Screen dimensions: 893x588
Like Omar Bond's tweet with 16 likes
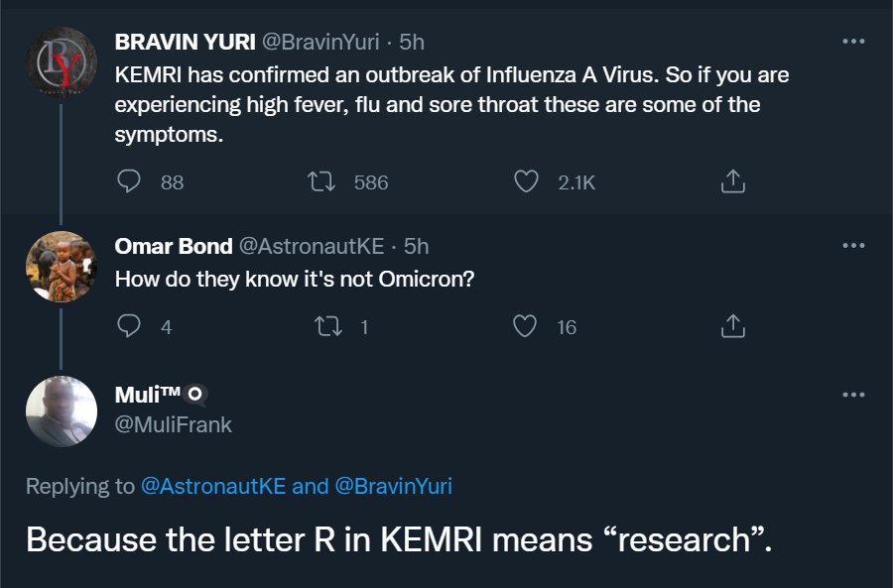(525, 326)
